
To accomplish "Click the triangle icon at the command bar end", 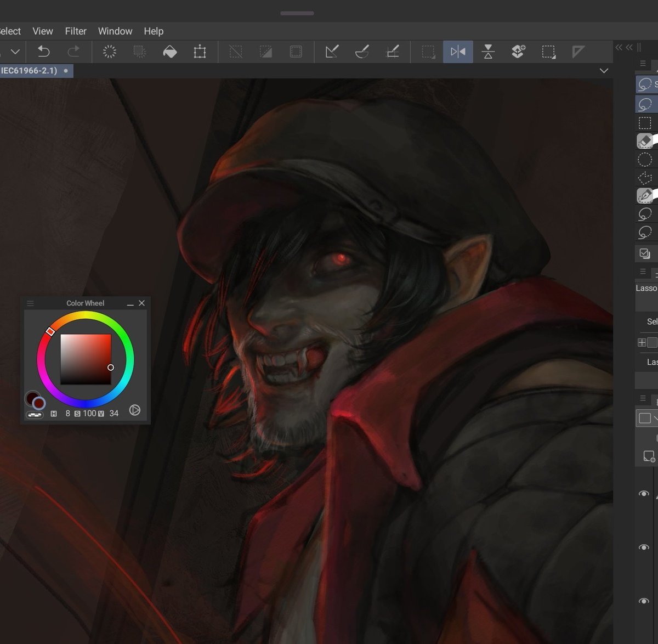I will coord(578,52).
